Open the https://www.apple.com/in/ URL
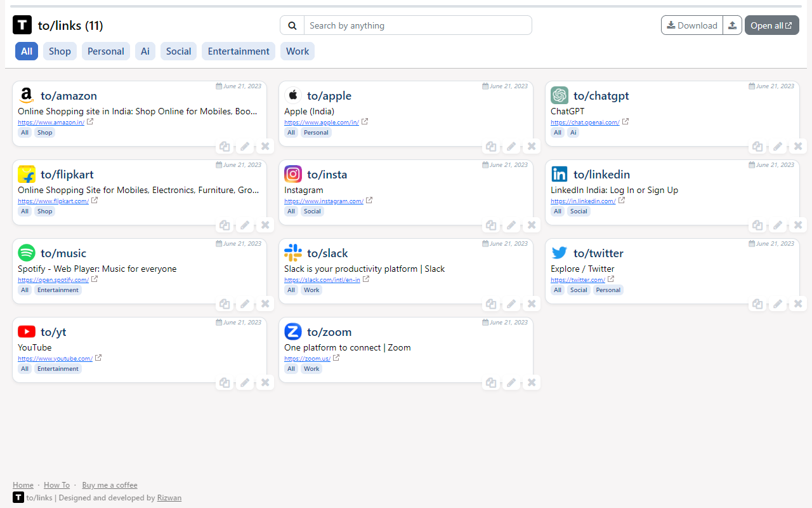 coord(322,123)
